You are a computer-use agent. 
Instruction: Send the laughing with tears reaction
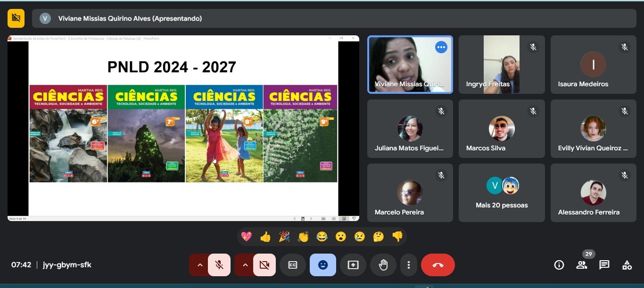(x=322, y=237)
